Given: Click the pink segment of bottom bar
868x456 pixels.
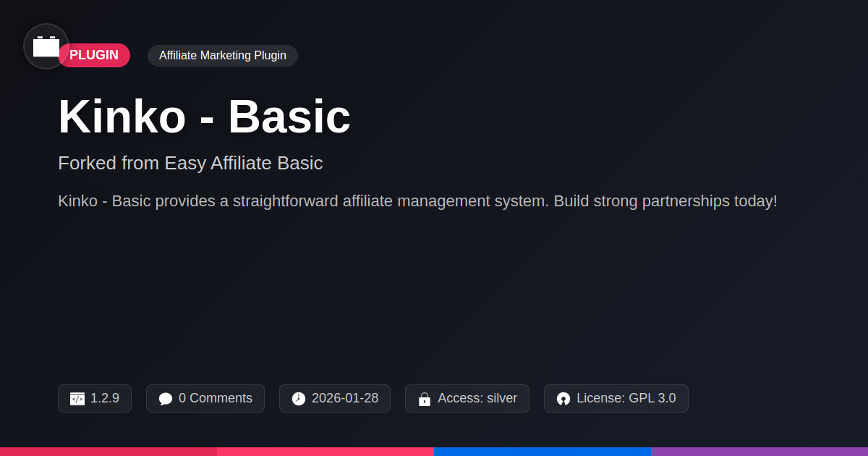Looking at the screenshot, I should [325, 451].
